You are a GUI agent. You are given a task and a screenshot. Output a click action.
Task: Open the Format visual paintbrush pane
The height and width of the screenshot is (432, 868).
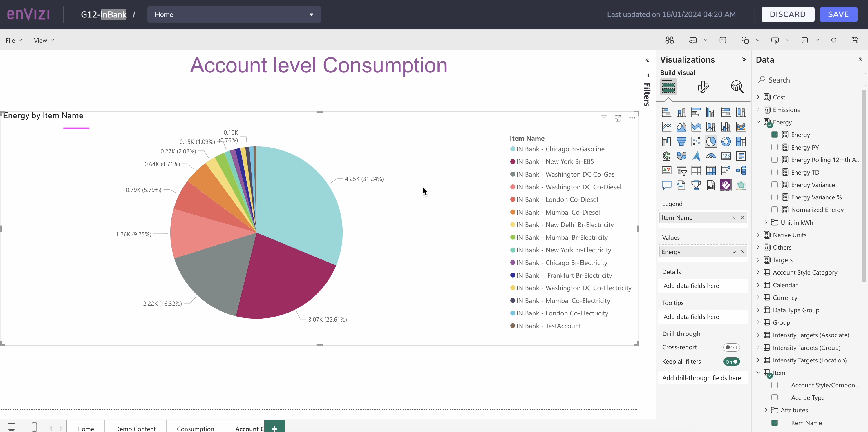click(703, 86)
